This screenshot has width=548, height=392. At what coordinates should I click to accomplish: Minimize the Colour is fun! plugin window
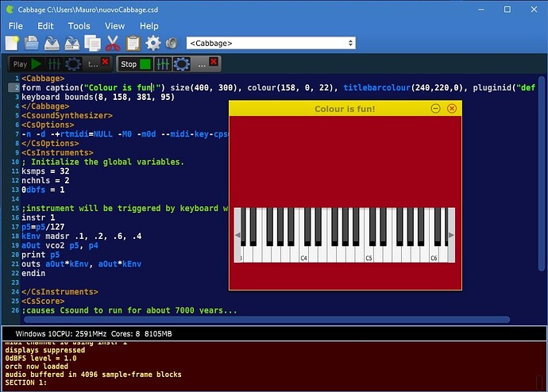pos(435,109)
